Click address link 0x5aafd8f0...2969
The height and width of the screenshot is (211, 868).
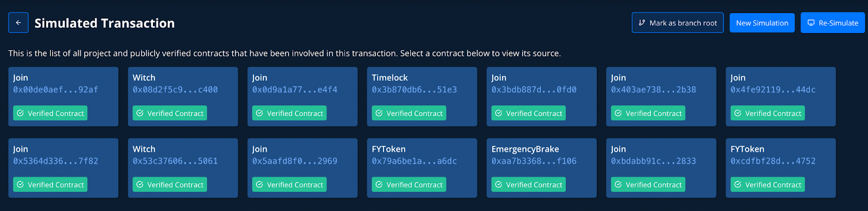pyautogui.click(x=295, y=161)
